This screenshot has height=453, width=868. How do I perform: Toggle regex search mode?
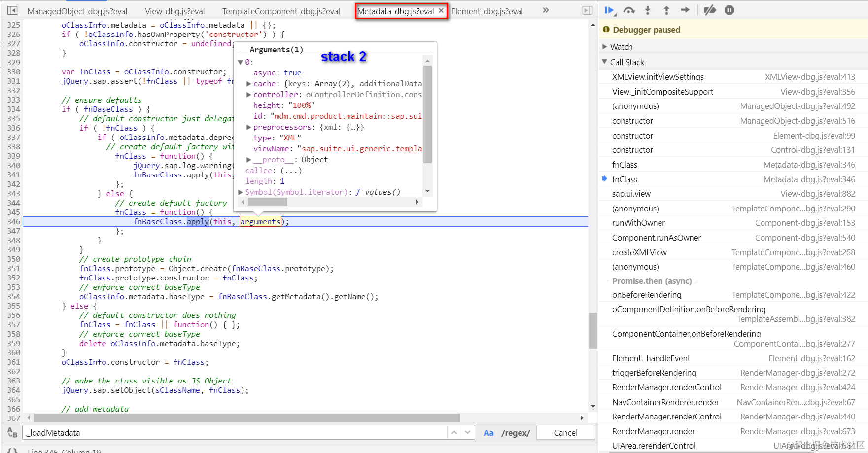pyautogui.click(x=516, y=433)
